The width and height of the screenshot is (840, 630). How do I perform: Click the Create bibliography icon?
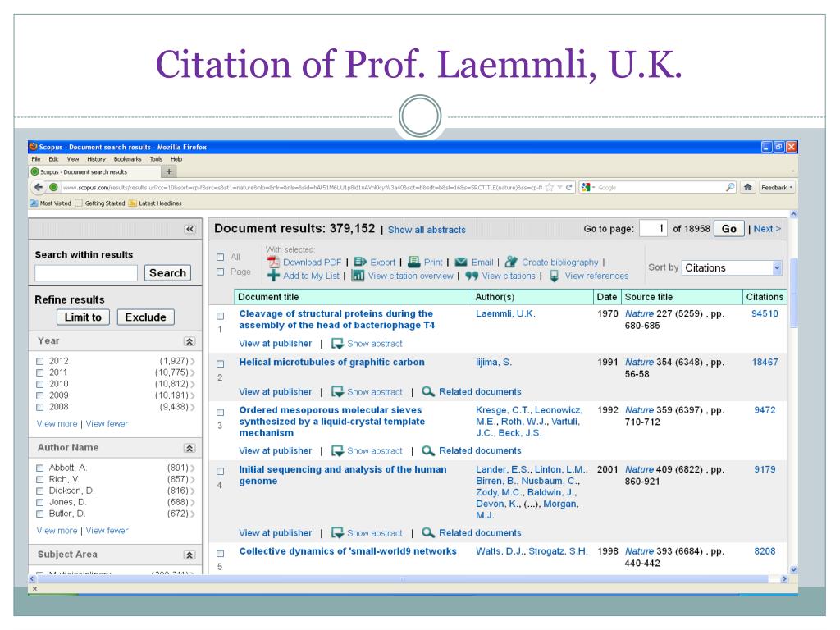click(511, 262)
